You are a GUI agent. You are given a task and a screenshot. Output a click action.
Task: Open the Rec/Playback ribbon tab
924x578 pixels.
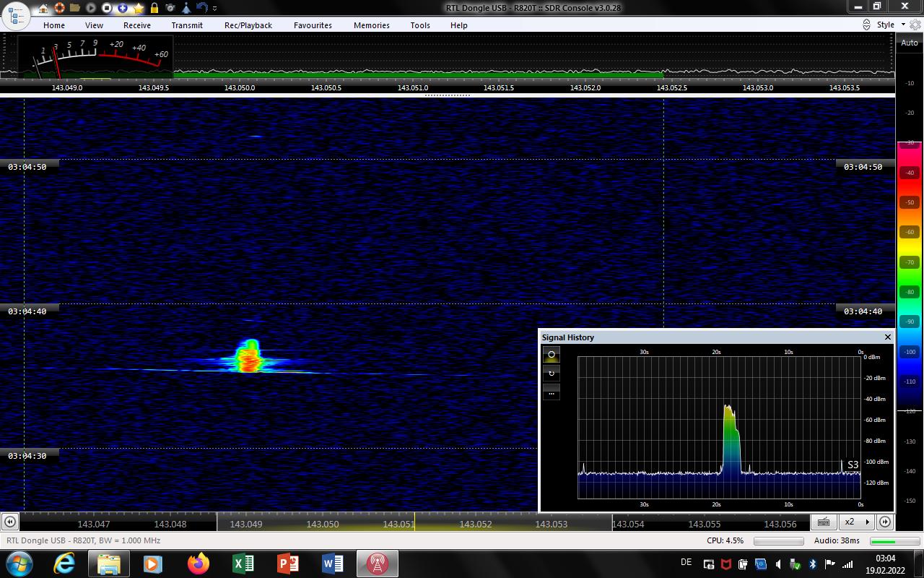point(248,25)
